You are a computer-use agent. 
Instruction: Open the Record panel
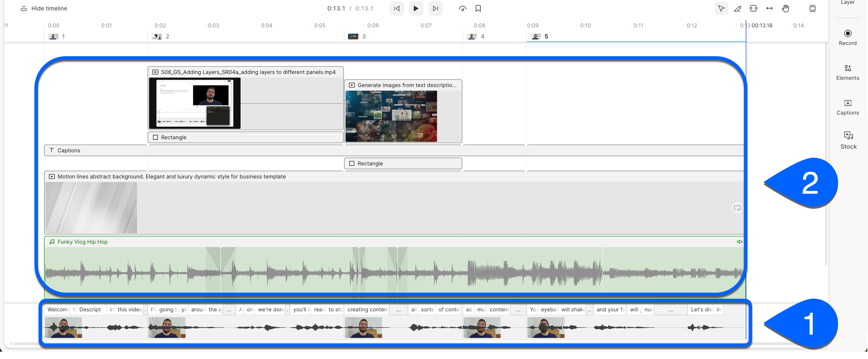tap(847, 37)
